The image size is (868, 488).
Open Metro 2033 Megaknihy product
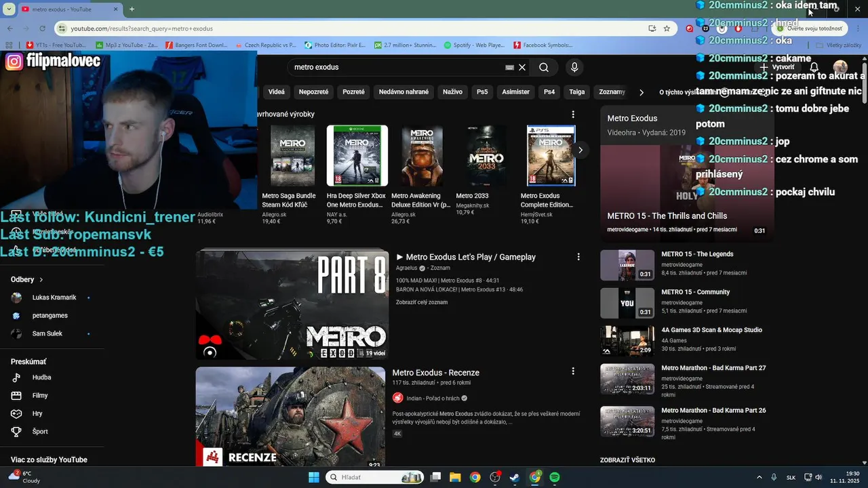486,169
